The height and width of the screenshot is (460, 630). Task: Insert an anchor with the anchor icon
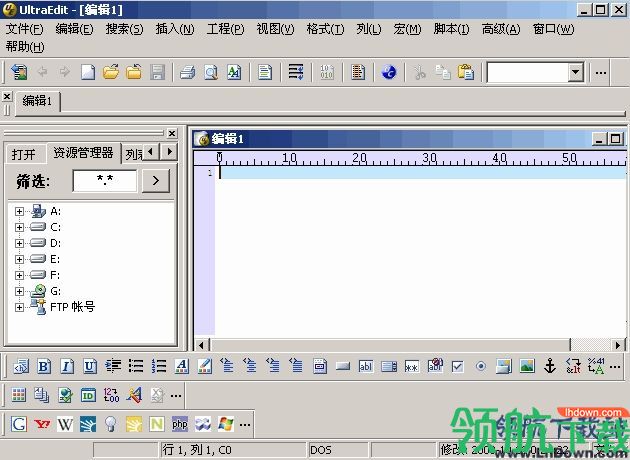point(550,366)
